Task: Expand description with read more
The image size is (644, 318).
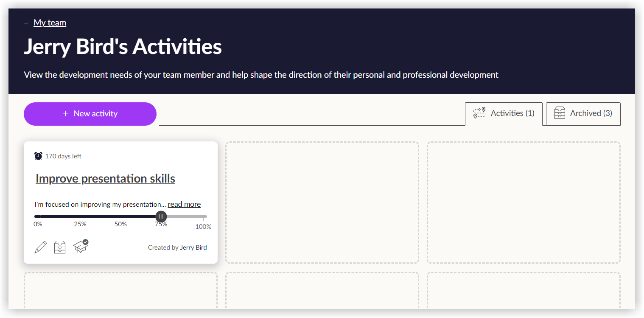Action: click(x=184, y=204)
